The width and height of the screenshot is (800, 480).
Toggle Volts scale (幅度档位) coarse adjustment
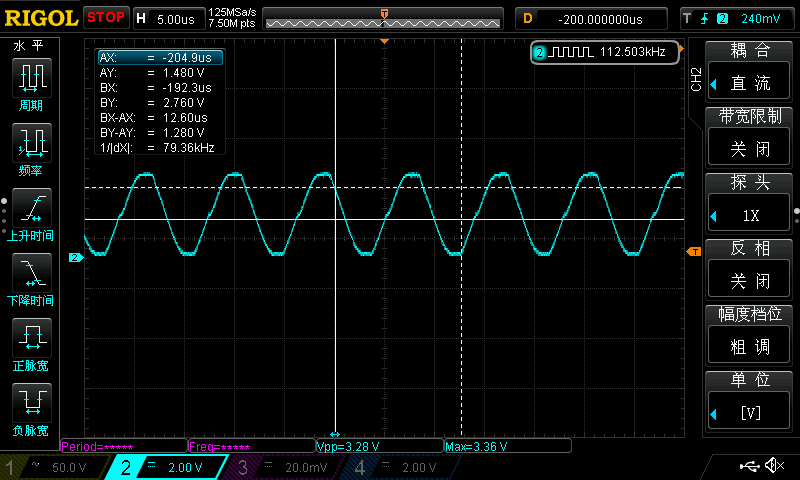[x=749, y=334]
